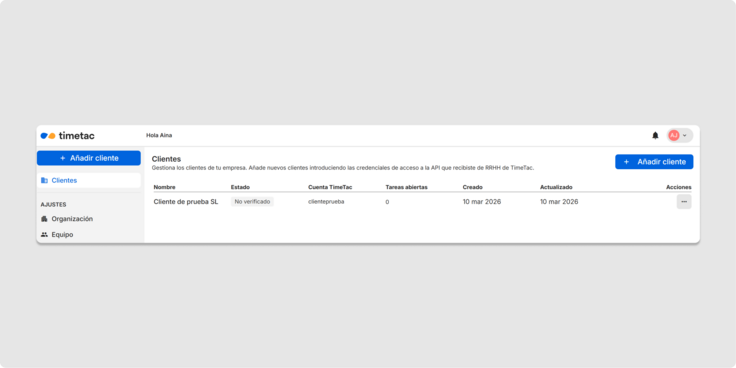Click Añadir cliente button beside Clientes heading

(654, 162)
